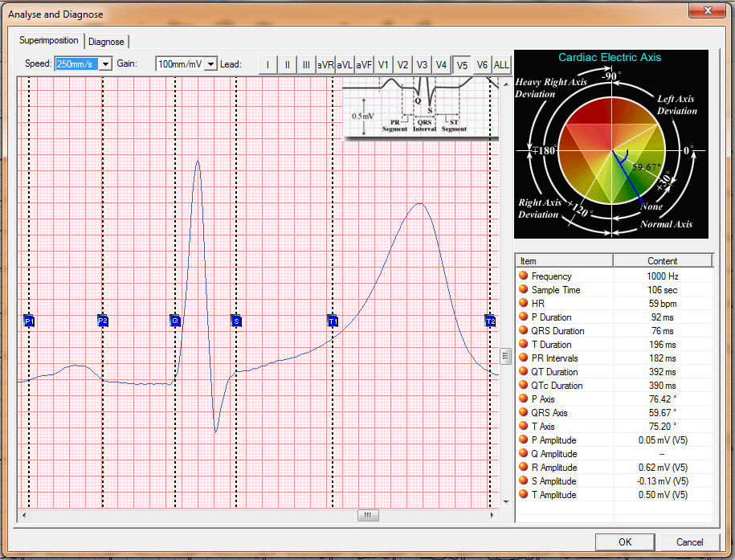
Task: Click the orange icon beside QTc Duration
Action: [524, 385]
